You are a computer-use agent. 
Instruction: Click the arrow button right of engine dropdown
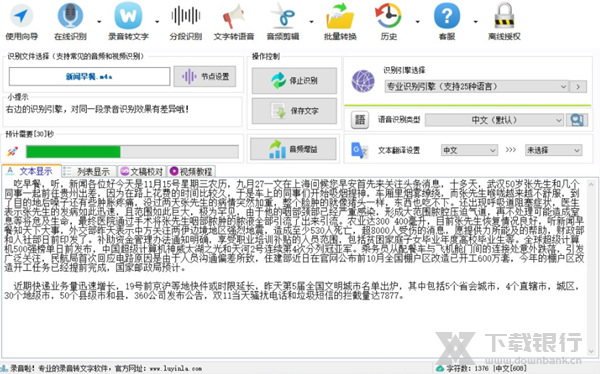pos(578,87)
